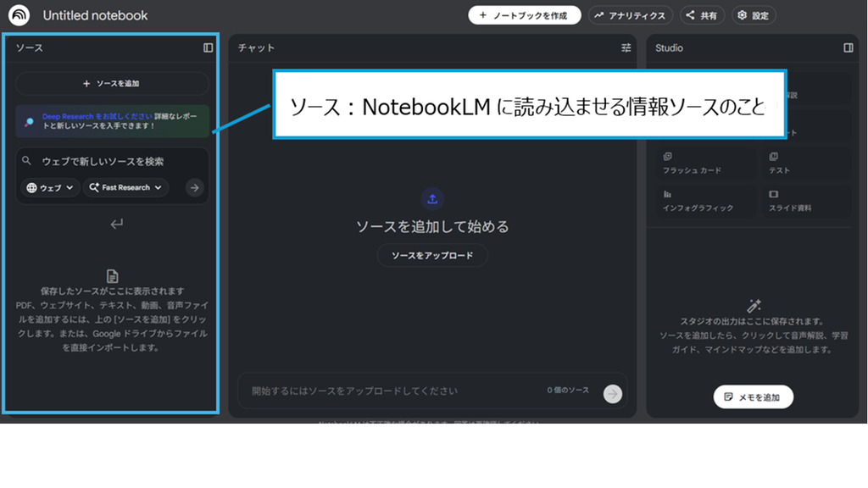Click the 共有 share button
The height and width of the screenshot is (488, 868).
701,15
